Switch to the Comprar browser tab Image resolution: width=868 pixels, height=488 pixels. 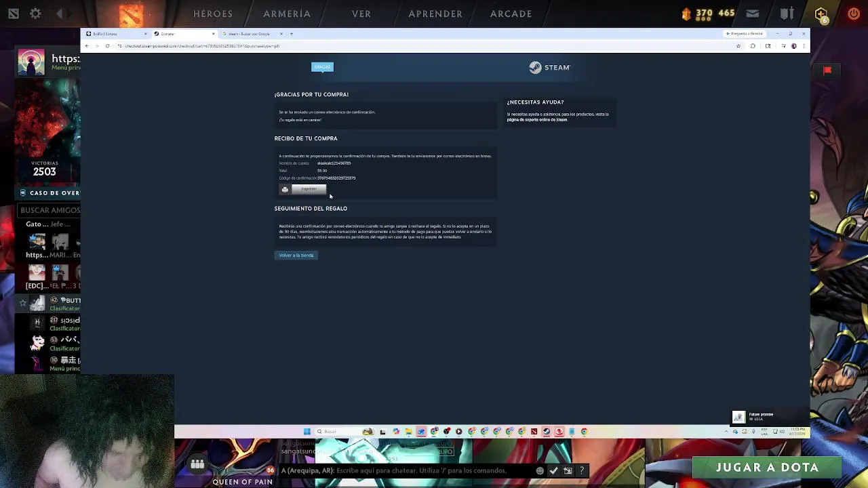(x=183, y=34)
